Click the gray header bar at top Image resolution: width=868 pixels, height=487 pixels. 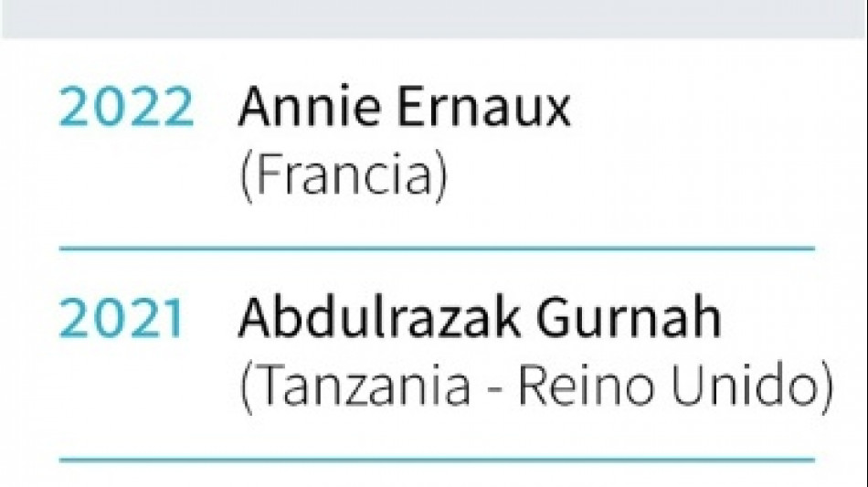click(x=434, y=18)
